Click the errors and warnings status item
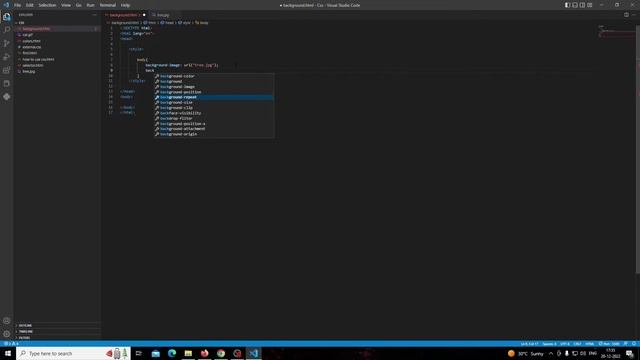Viewport: 640px width, 360px height. [x=11, y=344]
